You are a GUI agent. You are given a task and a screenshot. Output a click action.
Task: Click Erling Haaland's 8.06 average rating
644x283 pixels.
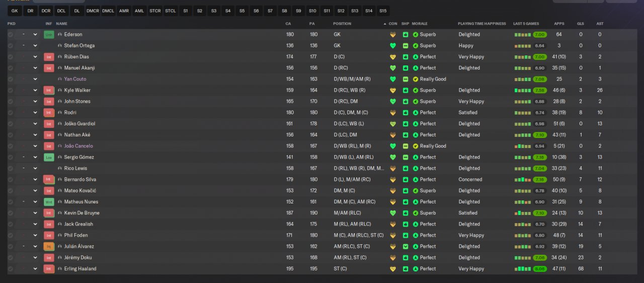(540, 269)
